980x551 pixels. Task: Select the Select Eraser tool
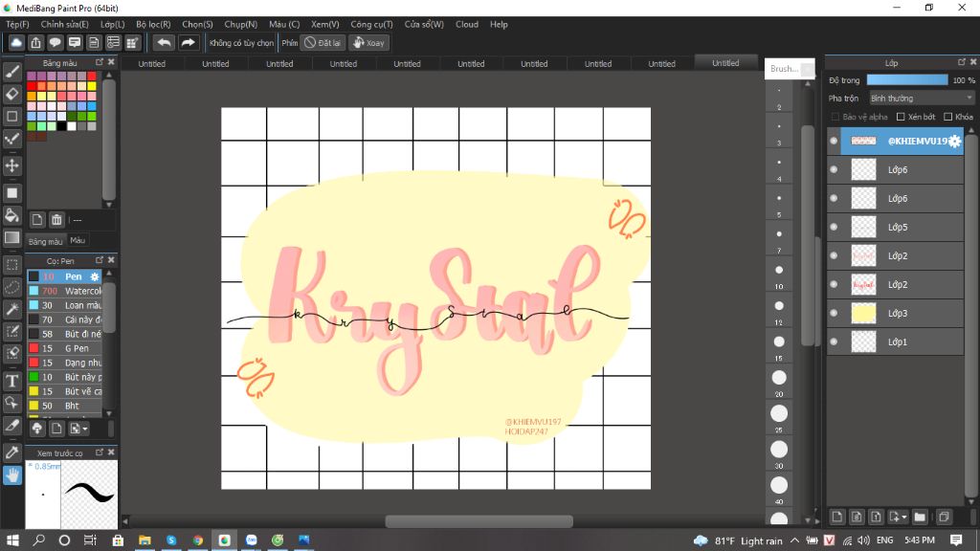[11, 353]
